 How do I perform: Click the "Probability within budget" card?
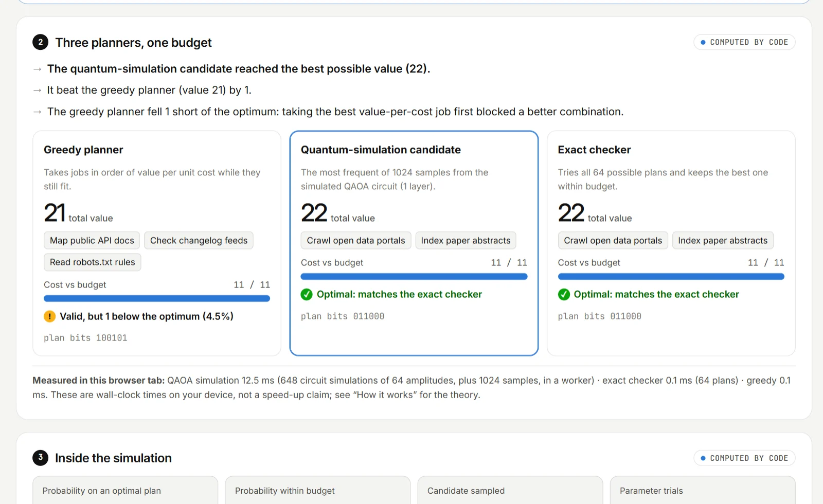click(x=317, y=490)
